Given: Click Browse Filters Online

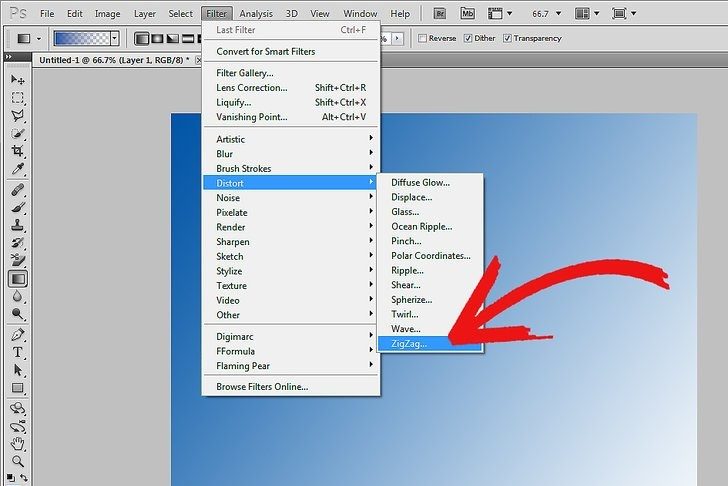Looking at the screenshot, I should click(x=262, y=386).
